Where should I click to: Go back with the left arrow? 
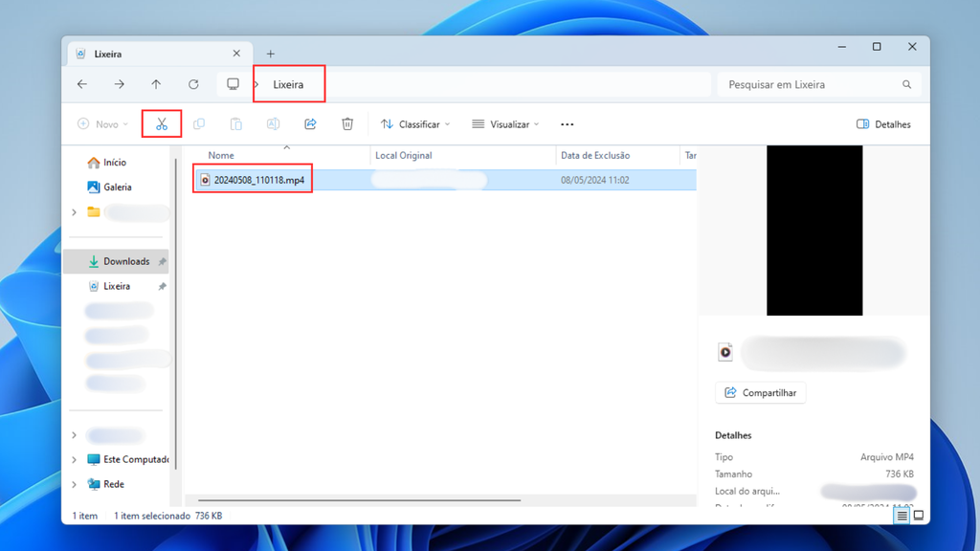[x=82, y=84]
